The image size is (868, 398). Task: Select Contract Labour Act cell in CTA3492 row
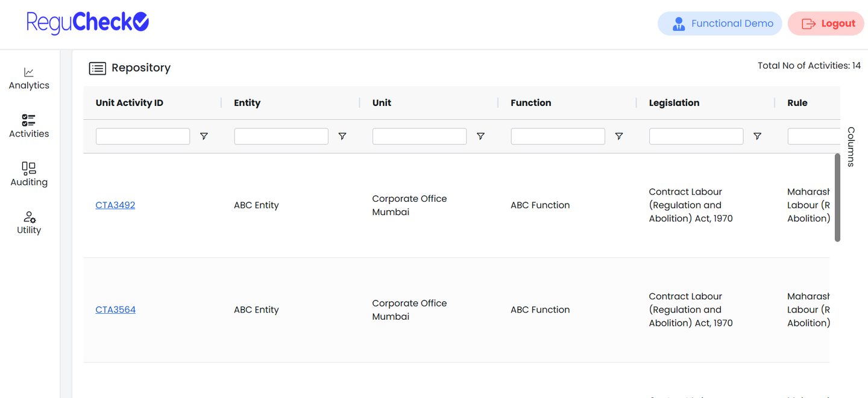pyautogui.click(x=691, y=205)
